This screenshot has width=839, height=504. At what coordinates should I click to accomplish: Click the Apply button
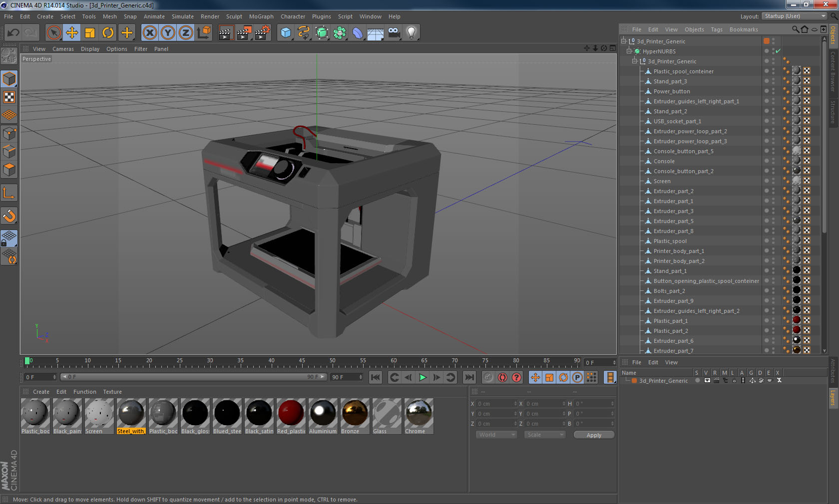[594, 435]
